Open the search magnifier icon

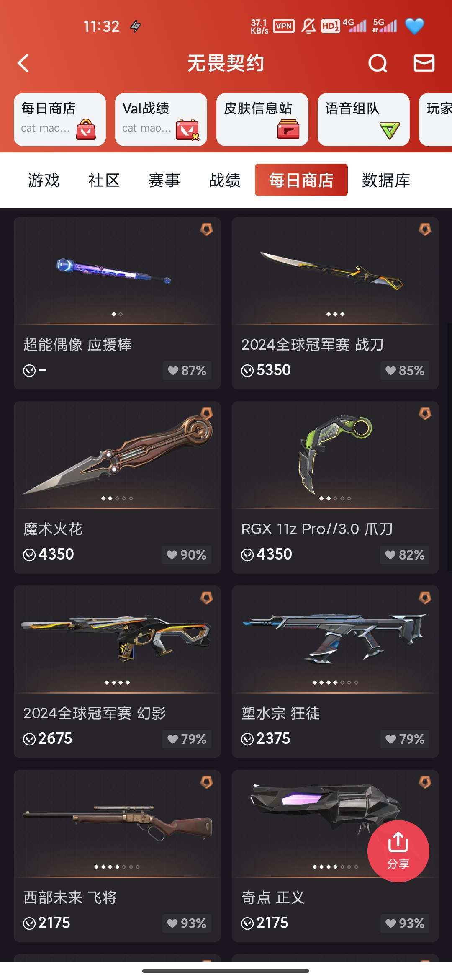coord(378,63)
